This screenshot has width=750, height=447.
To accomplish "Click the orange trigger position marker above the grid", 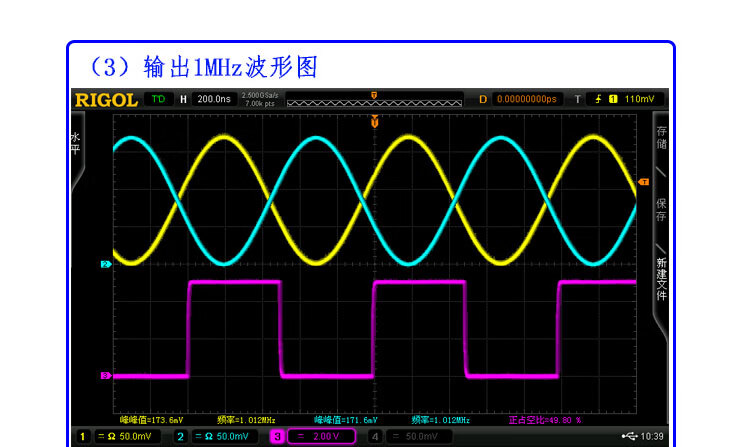I will pos(374,121).
